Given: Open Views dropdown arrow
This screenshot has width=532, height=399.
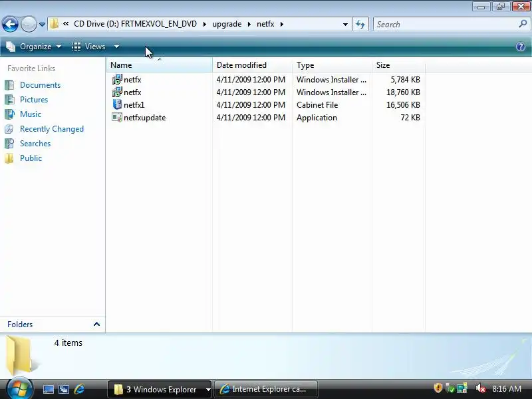Looking at the screenshot, I should point(116,47).
